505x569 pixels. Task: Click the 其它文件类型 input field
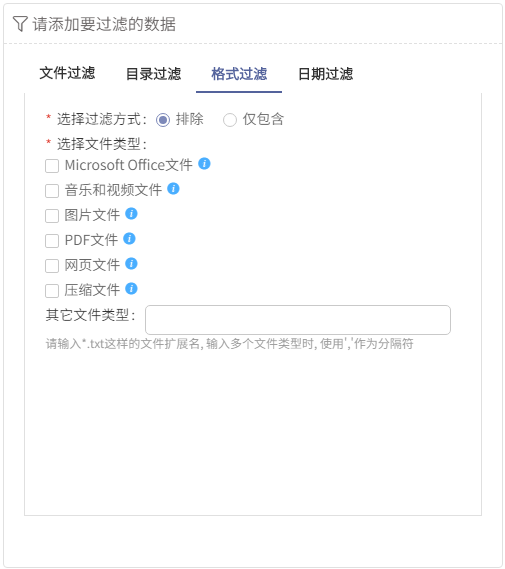click(x=298, y=320)
